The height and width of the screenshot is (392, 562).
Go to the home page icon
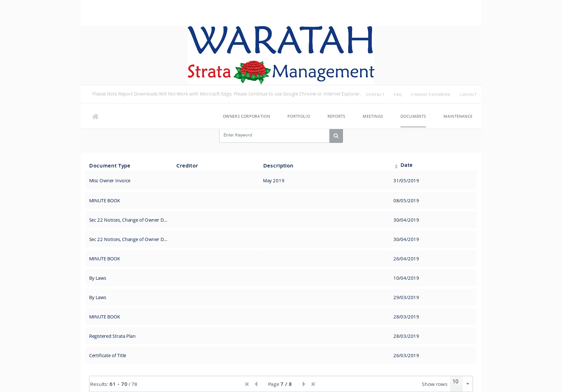(x=95, y=116)
